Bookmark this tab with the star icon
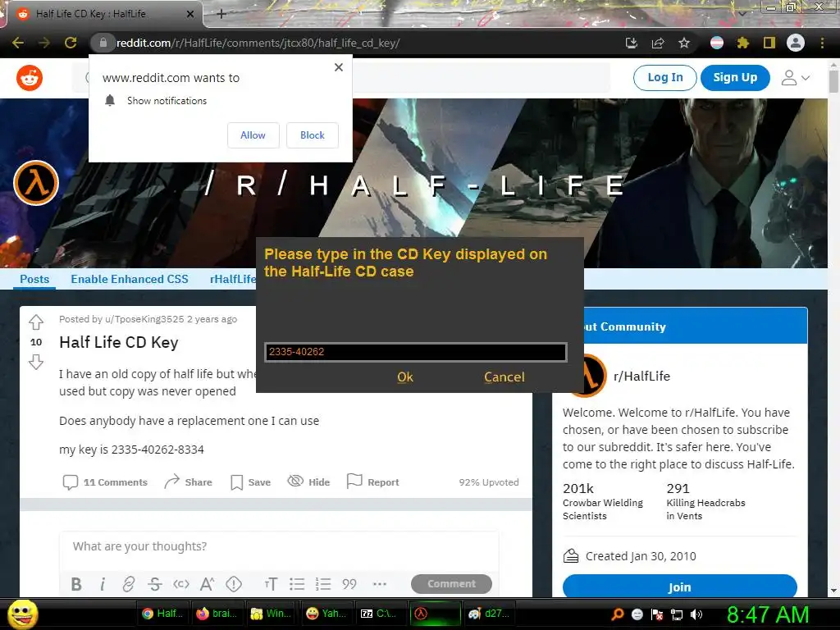Viewport: 840px width, 630px height. (x=684, y=43)
